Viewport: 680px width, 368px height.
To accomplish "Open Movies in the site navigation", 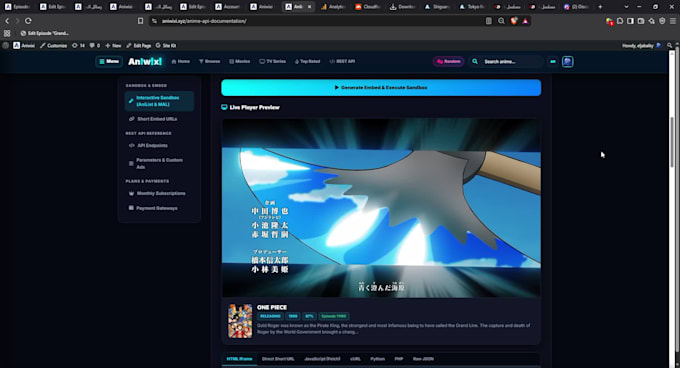I will click(x=239, y=62).
